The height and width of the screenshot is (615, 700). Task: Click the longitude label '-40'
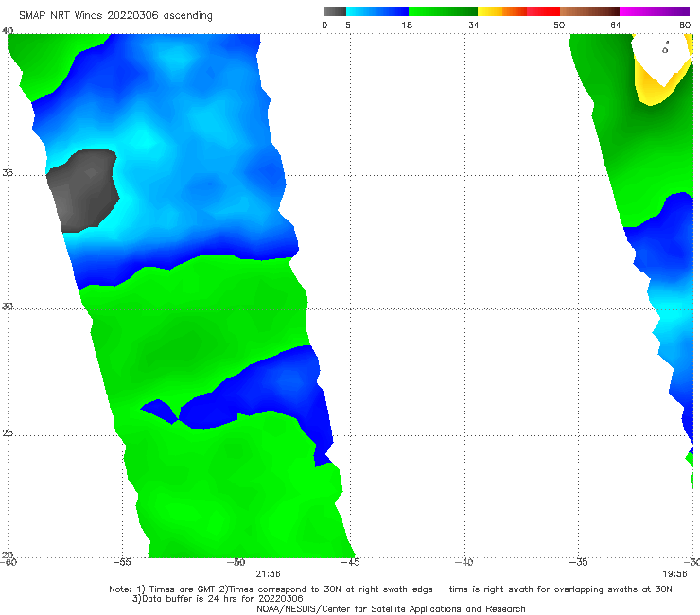point(464,562)
